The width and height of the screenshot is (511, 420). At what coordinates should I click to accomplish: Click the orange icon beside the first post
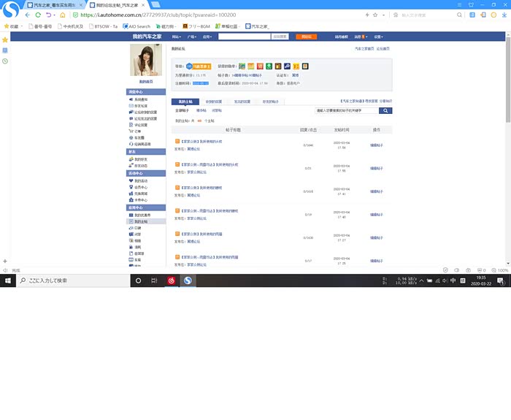[x=177, y=141]
